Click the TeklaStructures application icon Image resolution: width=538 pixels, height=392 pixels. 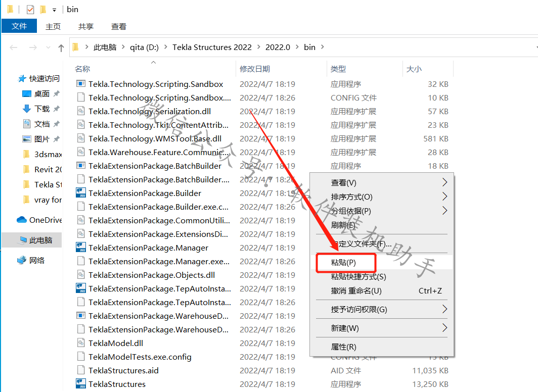[x=80, y=383]
